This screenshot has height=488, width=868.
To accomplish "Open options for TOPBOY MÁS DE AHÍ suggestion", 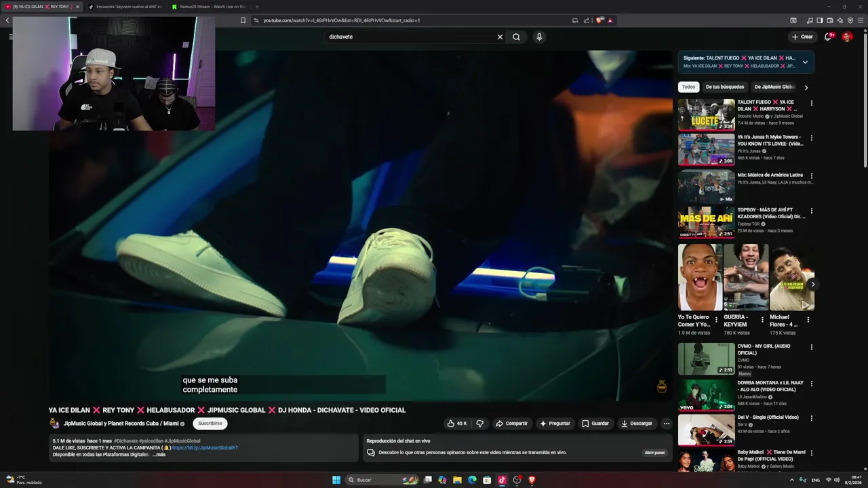I will (x=811, y=211).
